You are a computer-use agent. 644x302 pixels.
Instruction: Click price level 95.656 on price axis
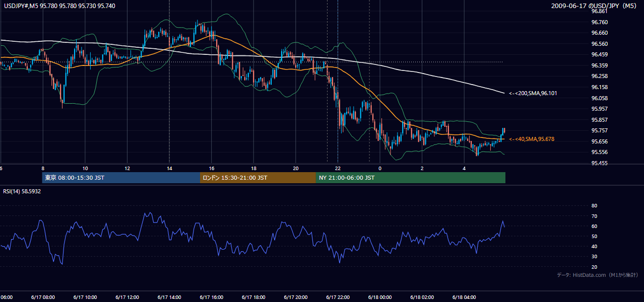(x=600, y=141)
